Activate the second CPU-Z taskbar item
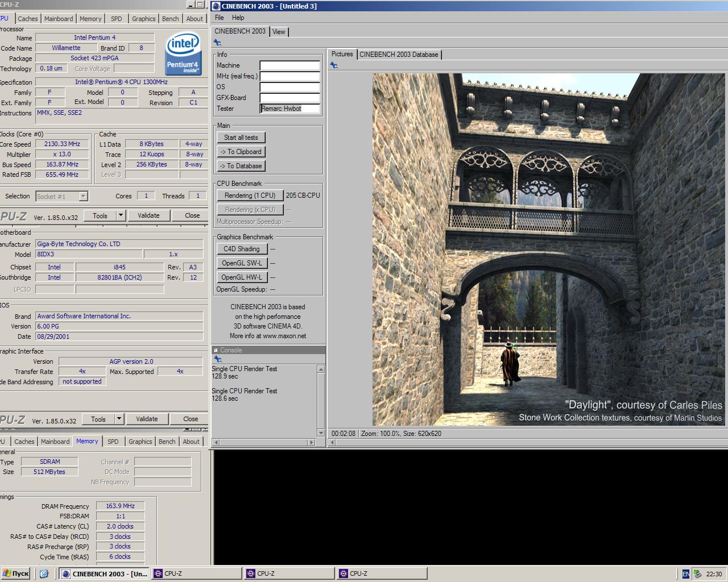 (289, 573)
